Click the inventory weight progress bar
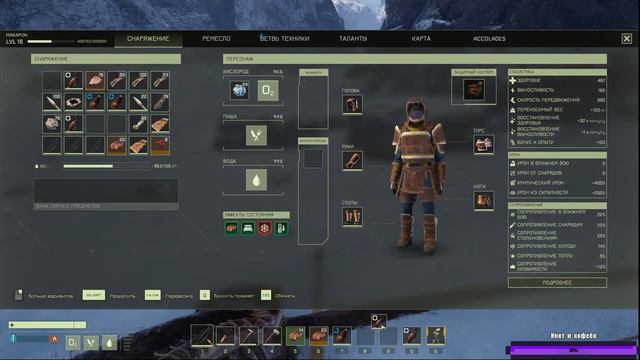This screenshot has height=360, width=640. pos(107,166)
